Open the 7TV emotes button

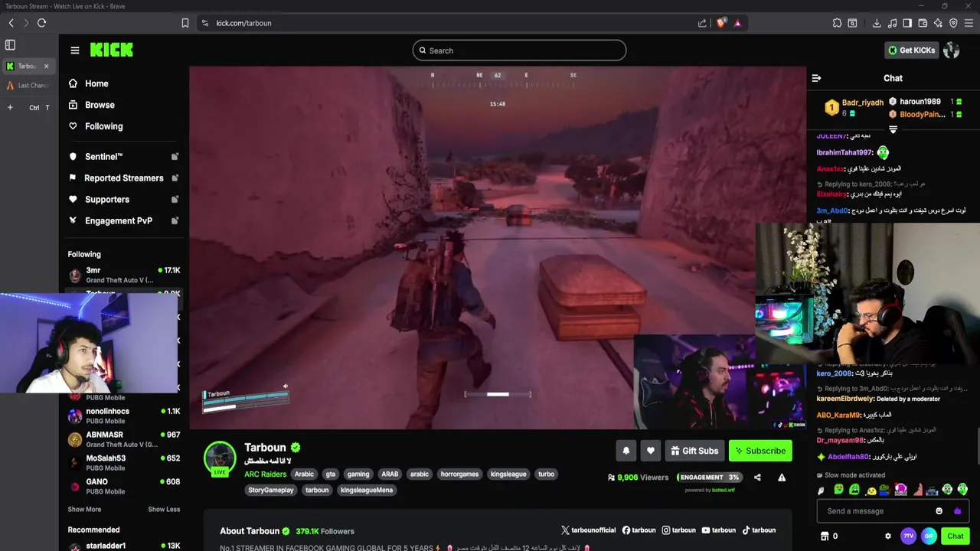coord(908,536)
